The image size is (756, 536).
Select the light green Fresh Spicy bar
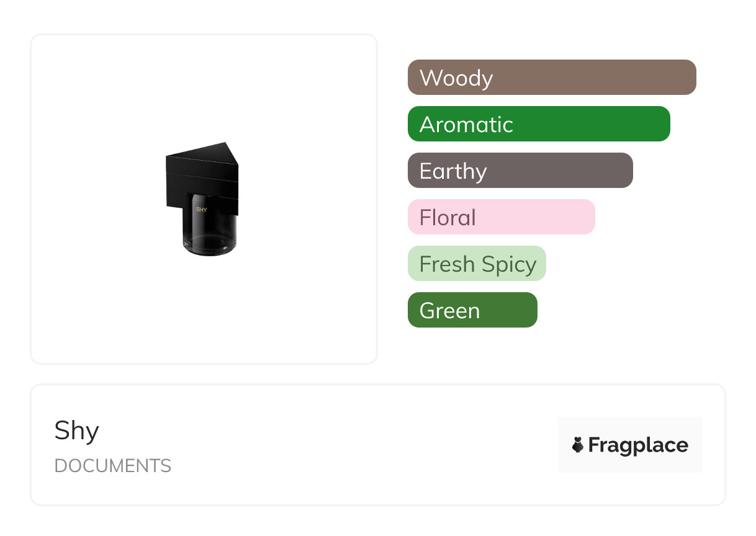(x=477, y=264)
